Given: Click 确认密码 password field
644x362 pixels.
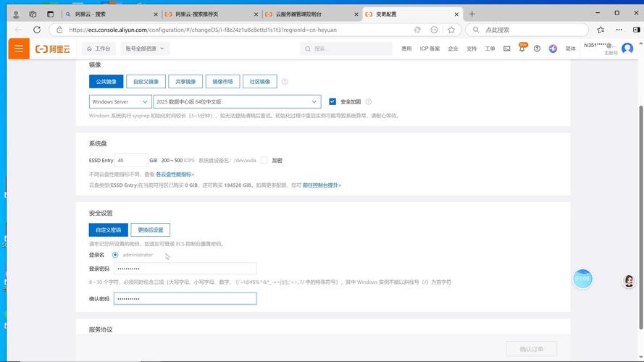Looking at the screenshot, I should coord(185,298).
